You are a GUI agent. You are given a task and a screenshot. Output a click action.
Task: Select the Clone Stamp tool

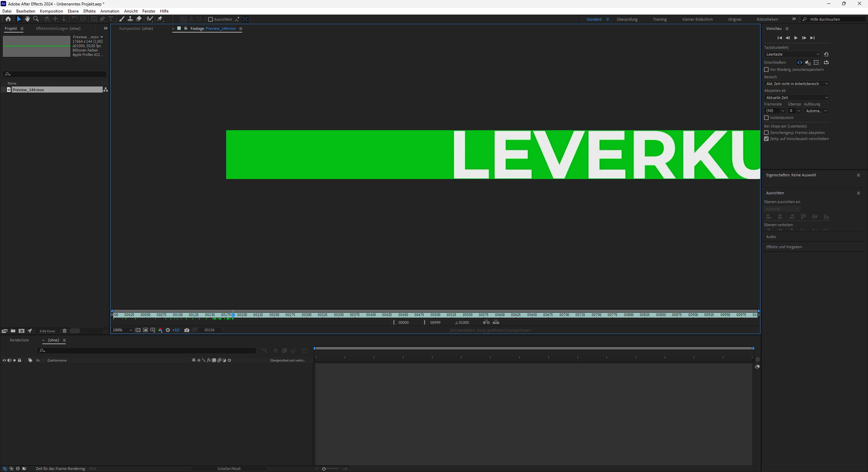pyautogui.click(x=130, y=19)
